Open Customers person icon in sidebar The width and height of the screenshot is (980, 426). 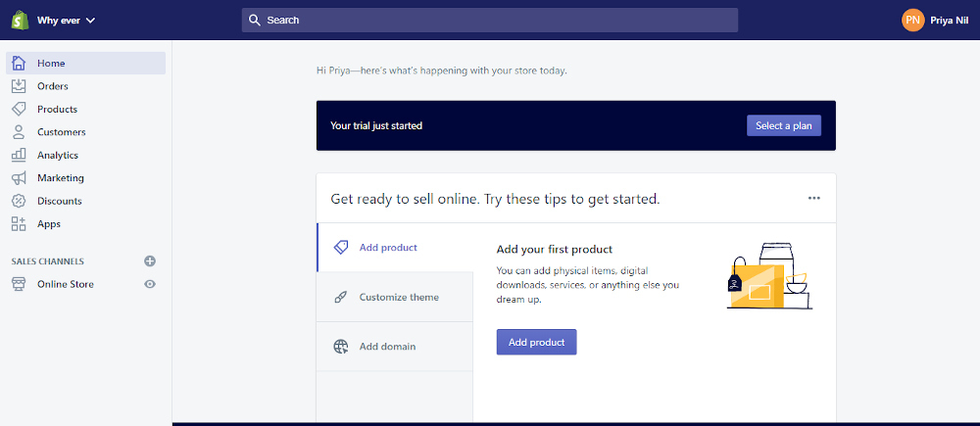click(19, 132)
